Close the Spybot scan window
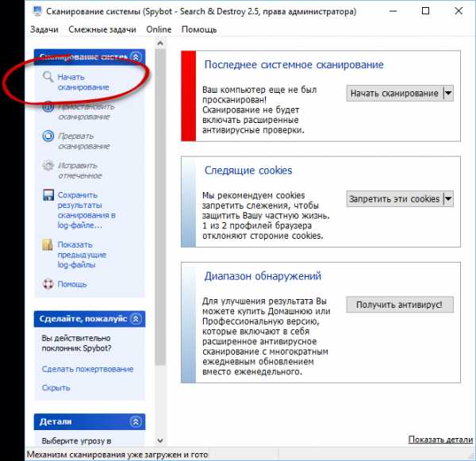Screen dimensions: 476x461 click(x=459, y=11)
